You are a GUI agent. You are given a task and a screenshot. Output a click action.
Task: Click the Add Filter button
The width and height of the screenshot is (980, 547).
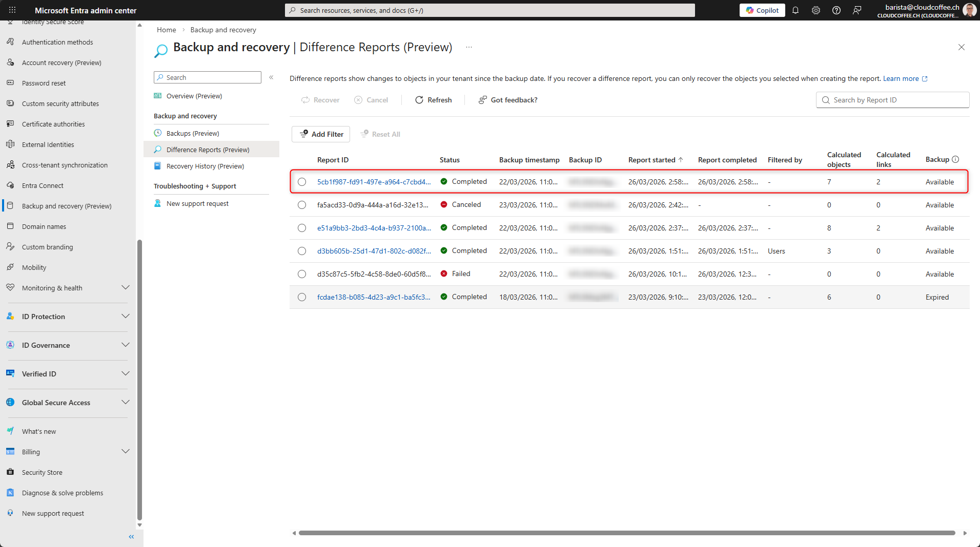(x=321, y=134)
